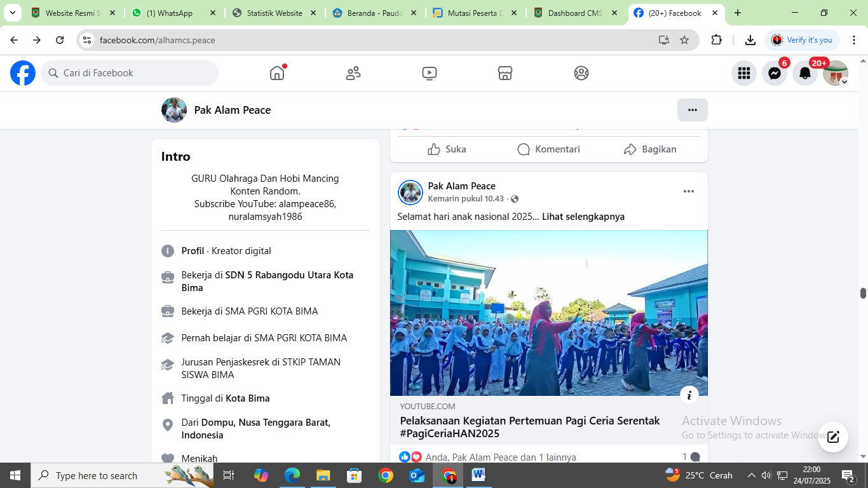
Task: Open the Chrome extensions puzzle icon
Action: coord(717,40)
